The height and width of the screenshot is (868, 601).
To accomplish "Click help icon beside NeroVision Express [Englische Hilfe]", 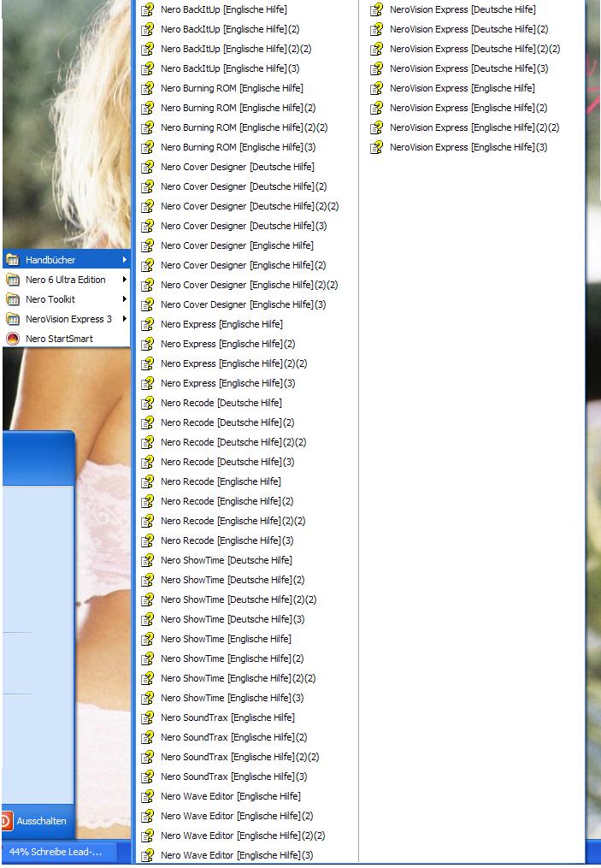I will (x=376, y=88).
